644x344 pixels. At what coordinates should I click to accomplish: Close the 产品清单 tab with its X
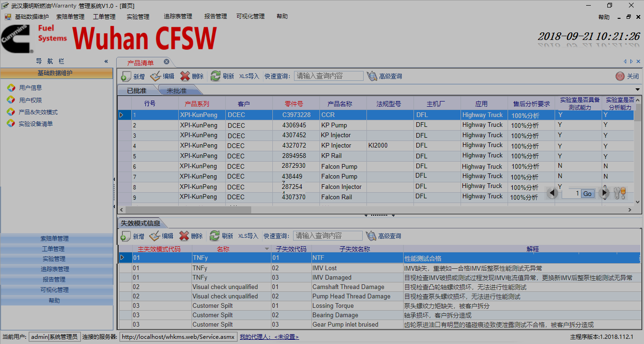pyautogui.click(x=167, y=62)
